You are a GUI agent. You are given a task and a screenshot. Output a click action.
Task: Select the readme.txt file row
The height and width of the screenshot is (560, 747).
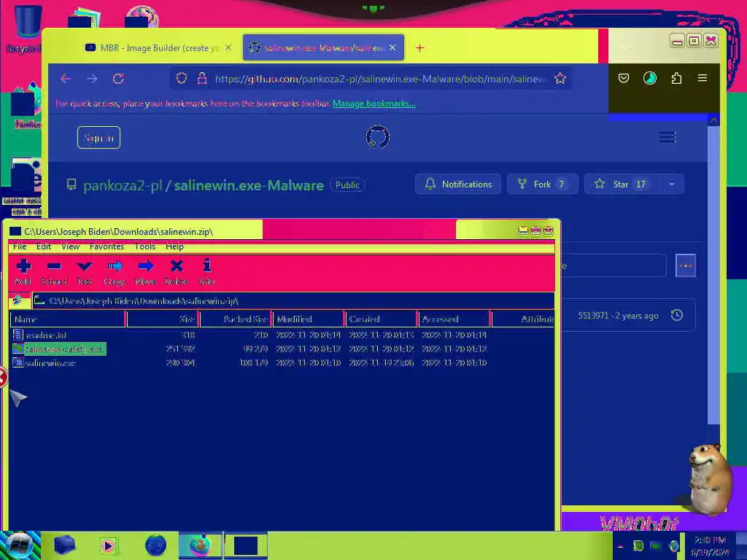(282, 335)
